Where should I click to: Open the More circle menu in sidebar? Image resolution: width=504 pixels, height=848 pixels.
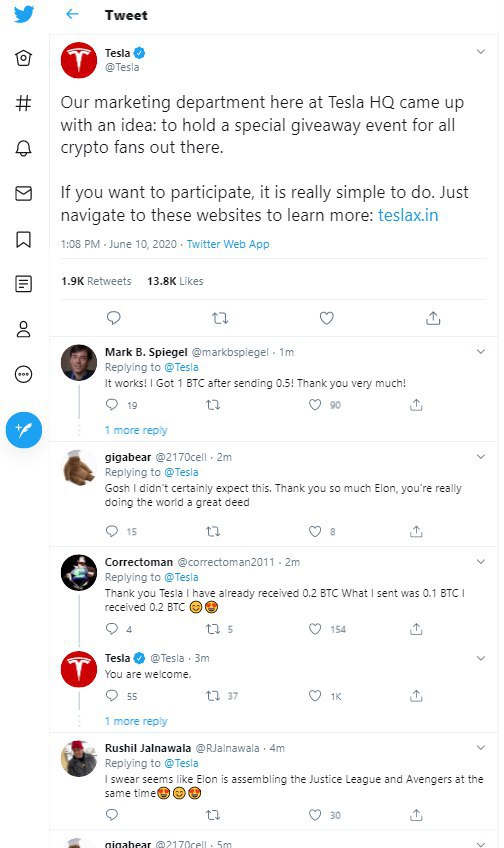(x=23, y=374)
